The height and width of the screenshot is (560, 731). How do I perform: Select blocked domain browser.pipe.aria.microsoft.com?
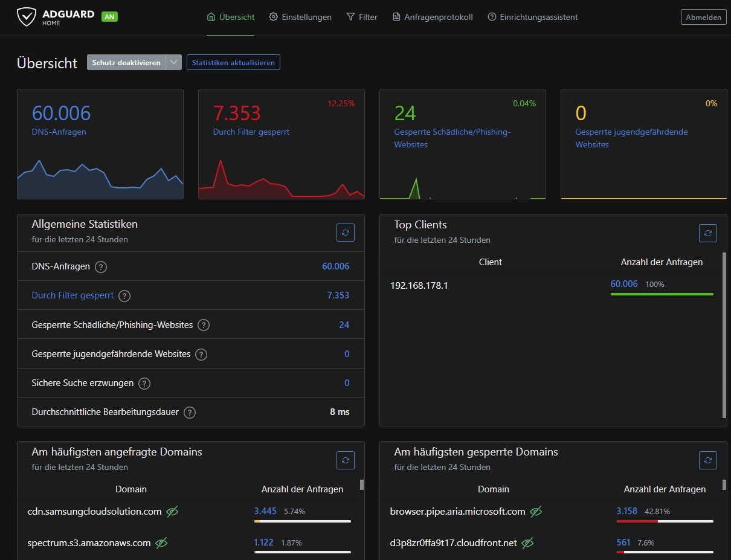(x=458, y=512)
